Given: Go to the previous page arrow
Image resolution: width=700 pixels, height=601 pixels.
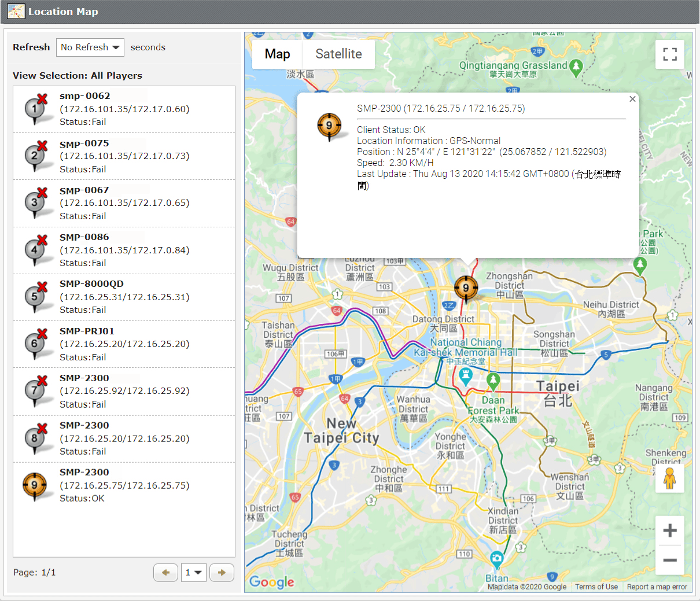Looking at the screenshot, I should tap(165, 573).
